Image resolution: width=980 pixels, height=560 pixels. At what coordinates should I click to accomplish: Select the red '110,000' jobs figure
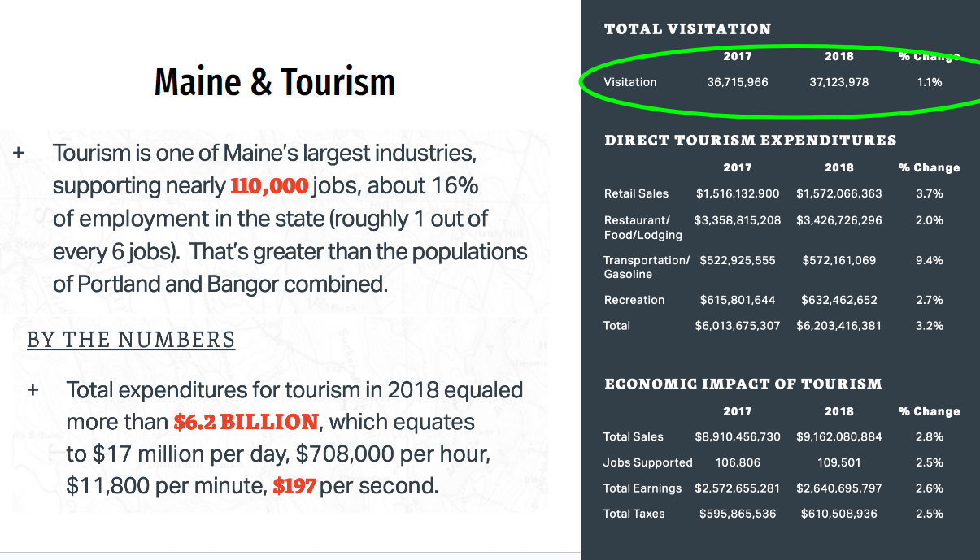pyautogui.click(x=269, y=186)
